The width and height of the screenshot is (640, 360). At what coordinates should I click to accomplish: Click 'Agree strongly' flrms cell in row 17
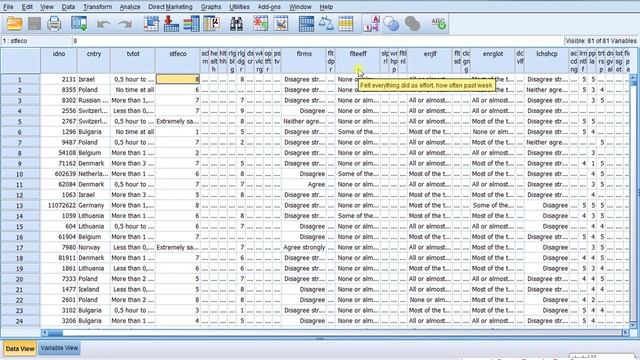click(x=304, y=247)
